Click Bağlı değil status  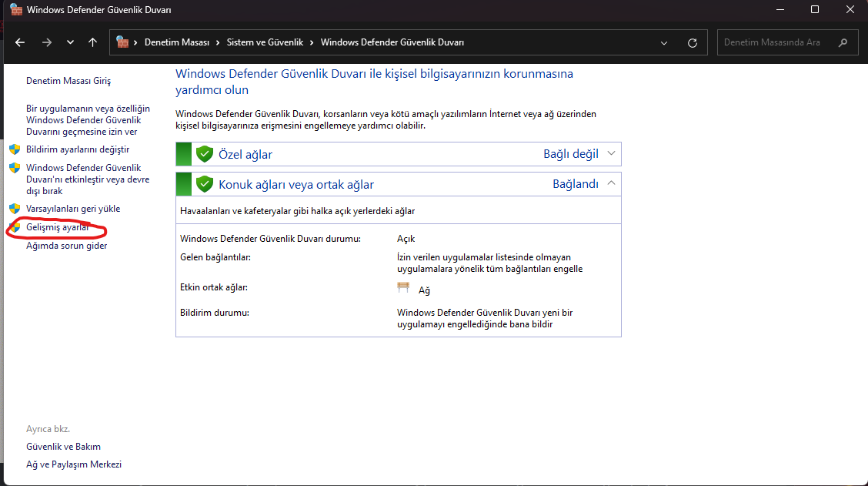571,154
